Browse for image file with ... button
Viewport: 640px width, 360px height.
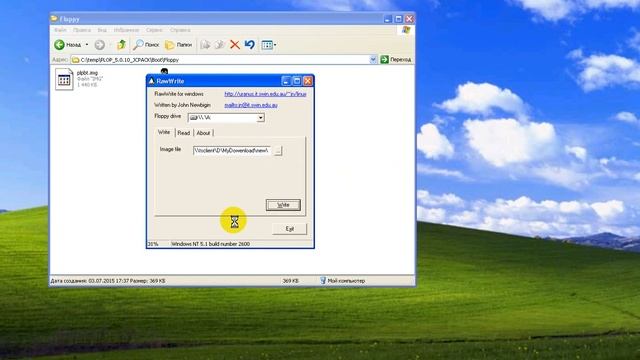pos(278,151)
